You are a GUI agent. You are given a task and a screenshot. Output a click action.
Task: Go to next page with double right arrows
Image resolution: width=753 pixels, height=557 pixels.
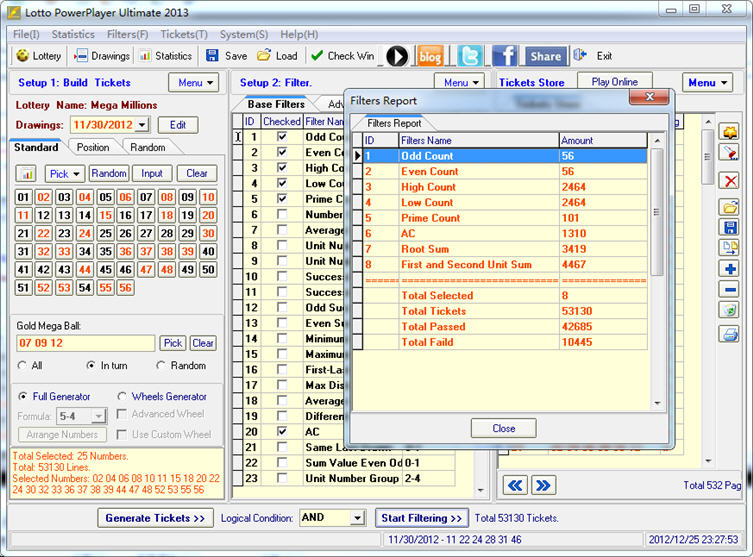544,485
